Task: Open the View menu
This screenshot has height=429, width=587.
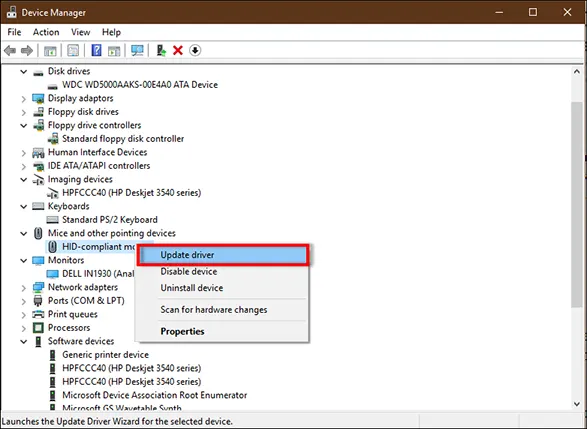Action: pos(80,32)
